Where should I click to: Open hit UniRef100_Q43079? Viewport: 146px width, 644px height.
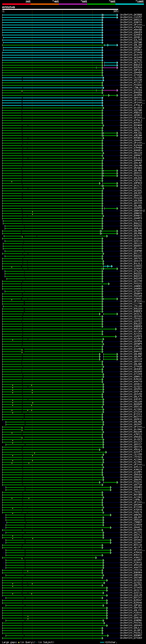coord(131,55)
